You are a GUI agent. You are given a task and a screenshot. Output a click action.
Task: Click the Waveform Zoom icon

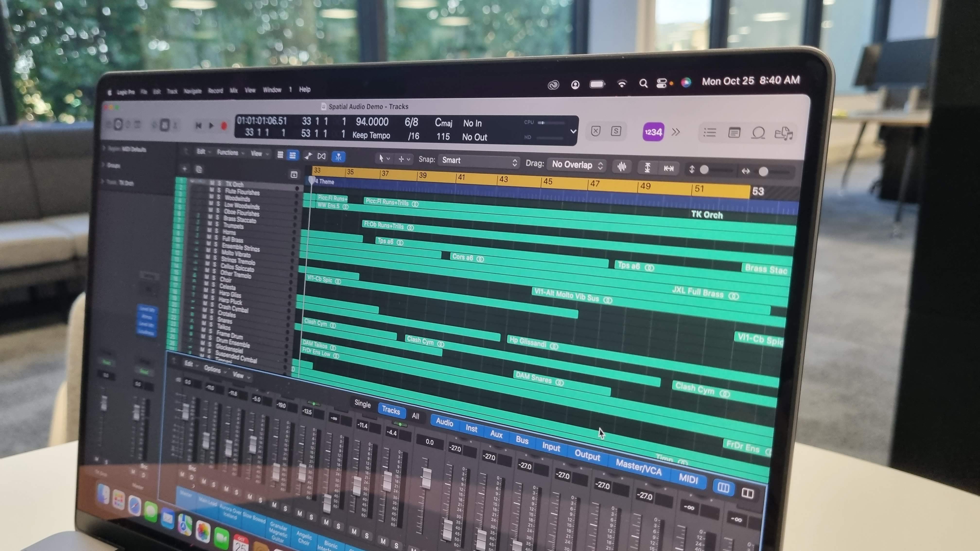(x=621, y=166)
